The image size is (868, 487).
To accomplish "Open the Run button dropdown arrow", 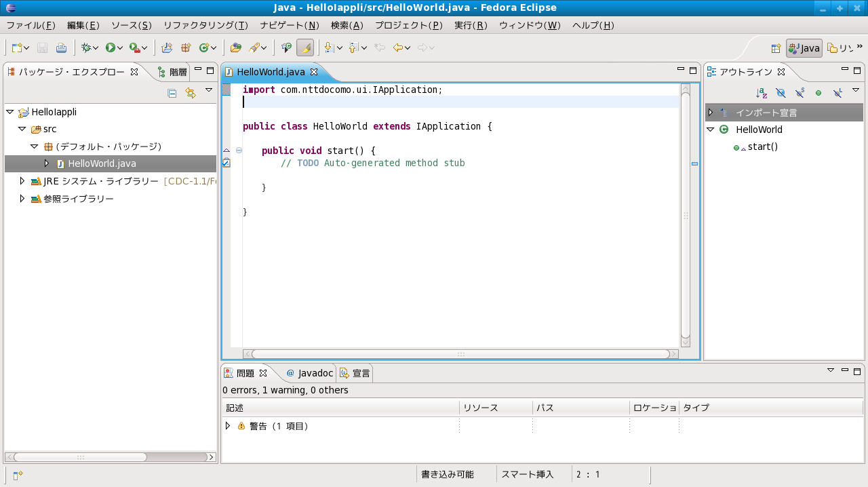I will 120,47.
